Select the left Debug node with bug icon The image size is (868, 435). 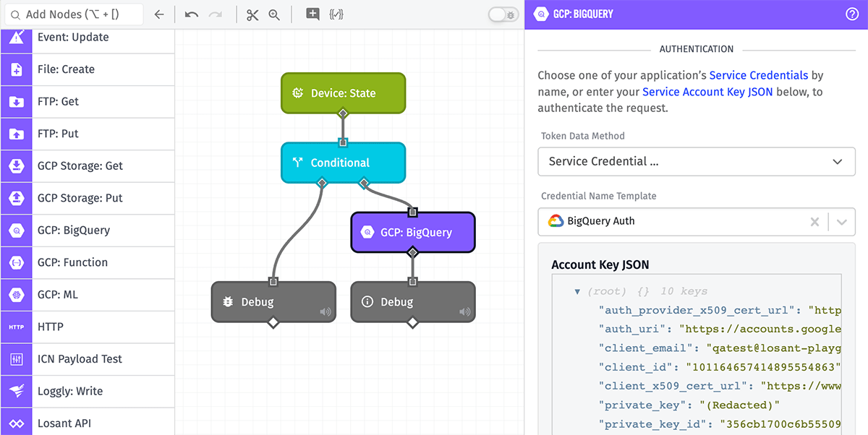click(x=273, y=302)
